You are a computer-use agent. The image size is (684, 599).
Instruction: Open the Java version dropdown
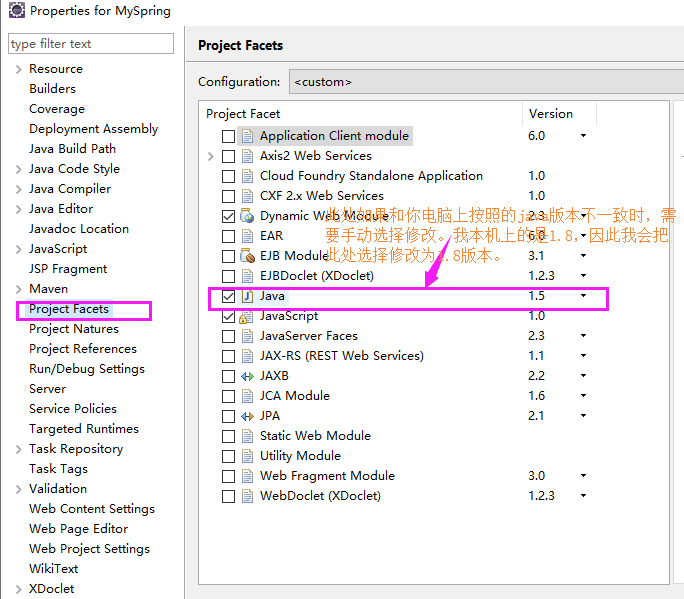pyautogui.click(x=583, y=296)
